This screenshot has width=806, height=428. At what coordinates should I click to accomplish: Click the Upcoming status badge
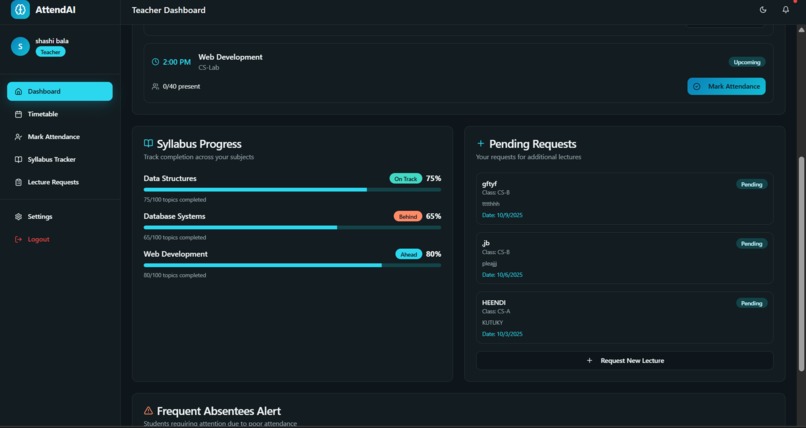pyautogui.click(x=747, y=62)
